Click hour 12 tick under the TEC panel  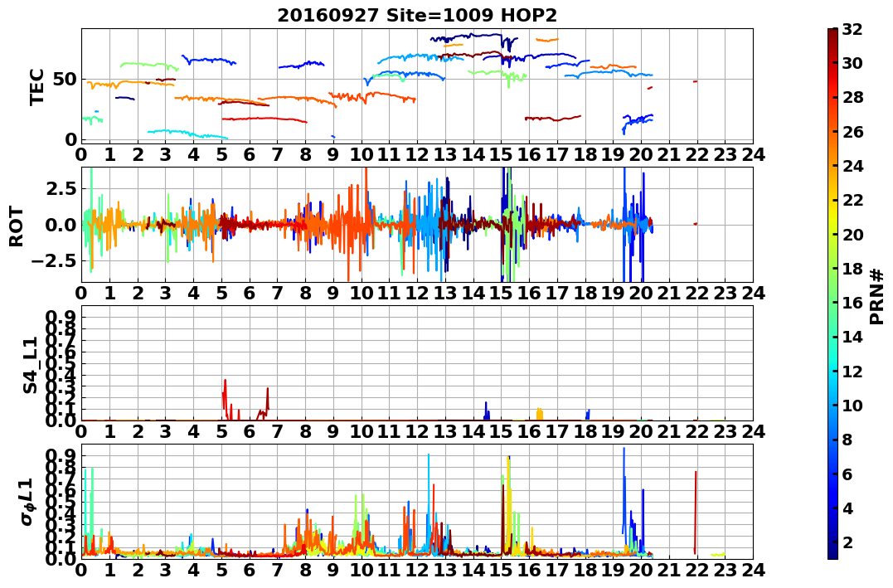pos(417,154)
